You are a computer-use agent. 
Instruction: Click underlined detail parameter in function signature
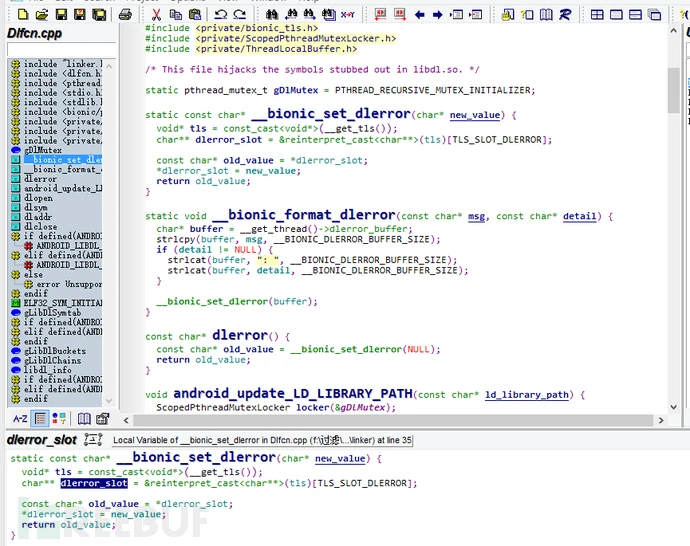[x=580, y=216]
